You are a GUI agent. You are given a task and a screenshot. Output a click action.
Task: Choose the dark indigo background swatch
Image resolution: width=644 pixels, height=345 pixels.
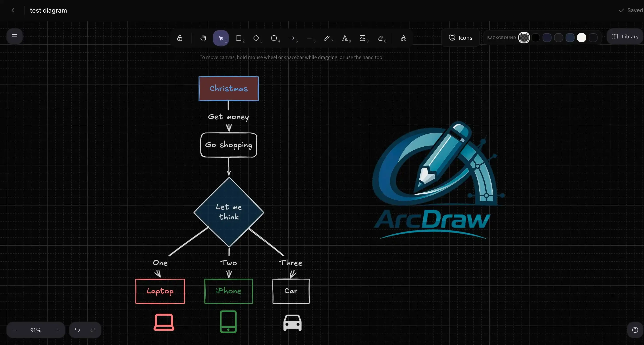tap(547, 38)
